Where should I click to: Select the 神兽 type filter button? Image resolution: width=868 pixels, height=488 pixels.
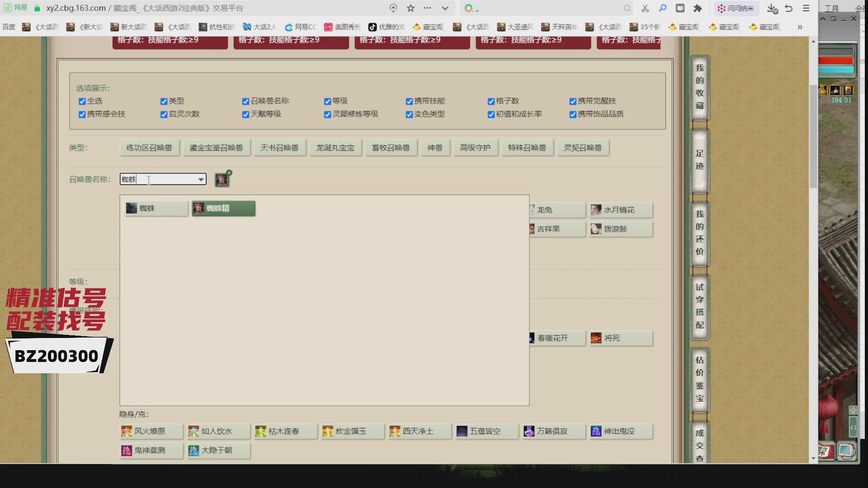435,147
